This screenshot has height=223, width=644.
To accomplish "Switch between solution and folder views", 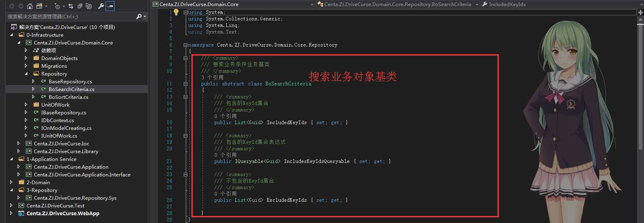I will pos(39,6).
